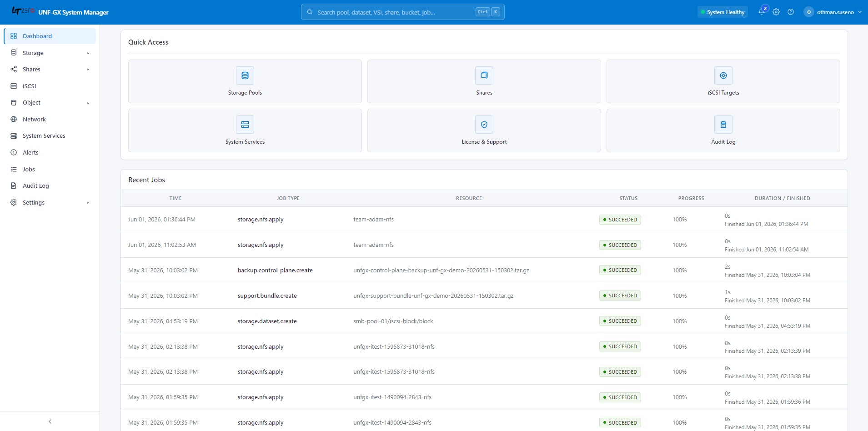Click the Alerts icon in sidebar

[x=14, y=152]
